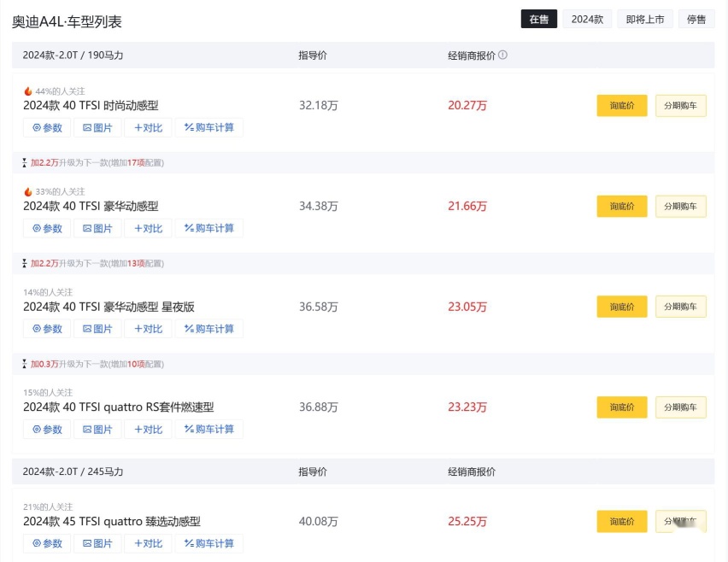Open 购车计算 for 45 TFSI quattro 臻选动感型
The image size is (728, 562).
(209, 543)
